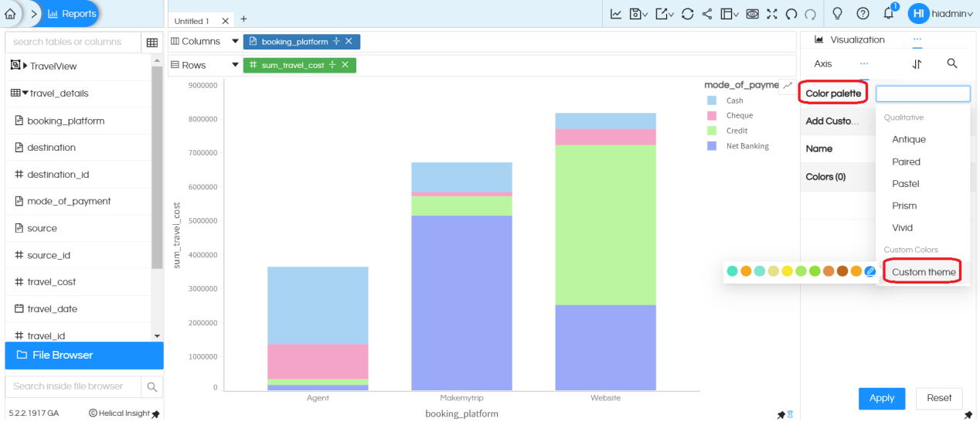The height and width of the screenshot is (422, 980).
Task: Click the dark brown swatch in custom palette
Action: [842, 271]
